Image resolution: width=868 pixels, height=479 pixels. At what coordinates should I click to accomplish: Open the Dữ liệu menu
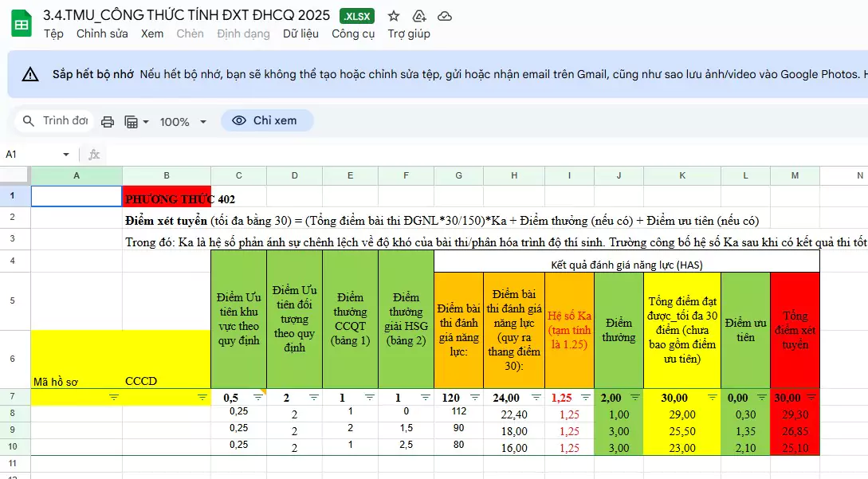coord(300,33)
